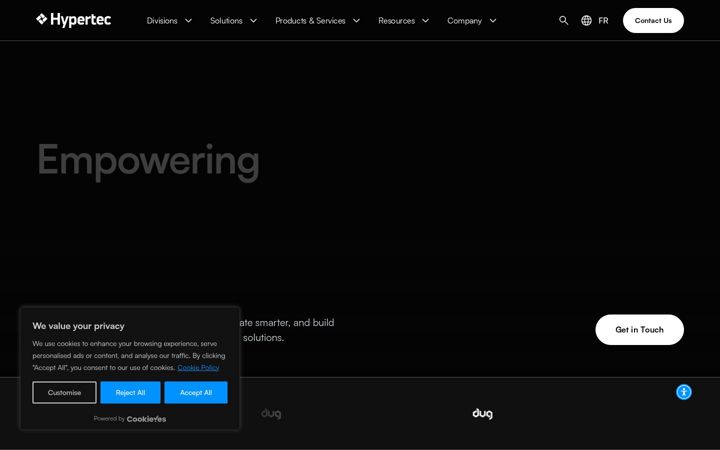Click the CookieYes powered-by link
The image size is (720, 450).
[x=146, y=419]
